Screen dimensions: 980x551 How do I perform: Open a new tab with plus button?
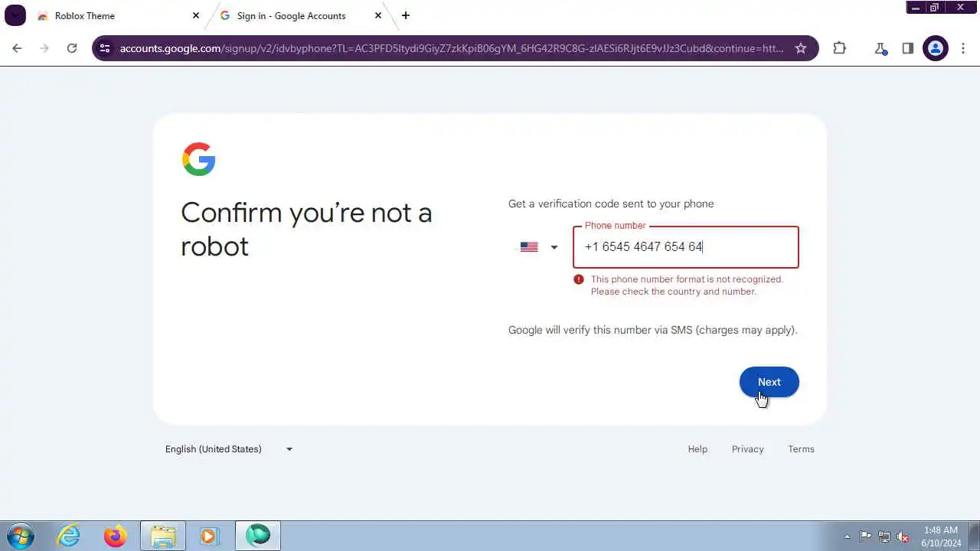pos(406,15)
